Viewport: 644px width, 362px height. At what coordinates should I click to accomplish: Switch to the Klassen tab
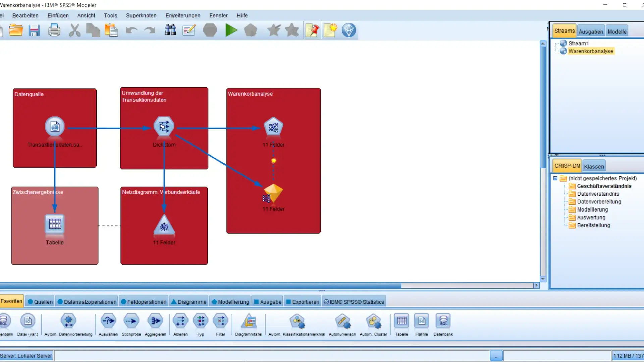(594, 166)
